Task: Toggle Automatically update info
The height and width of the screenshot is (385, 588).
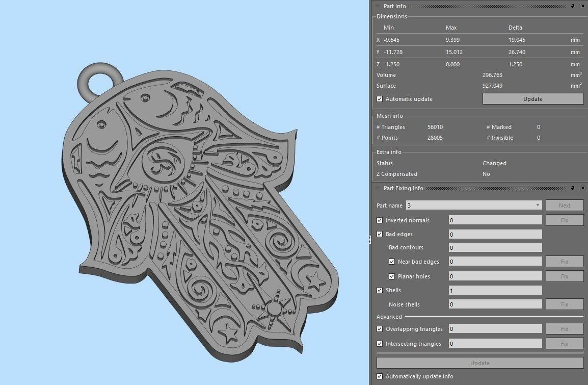Action: 380,376
